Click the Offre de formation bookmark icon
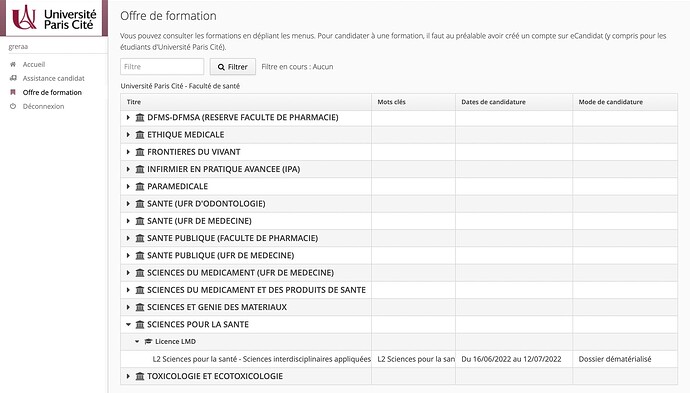The width and height of the screenshot is (690, 393). click(13, 92)
